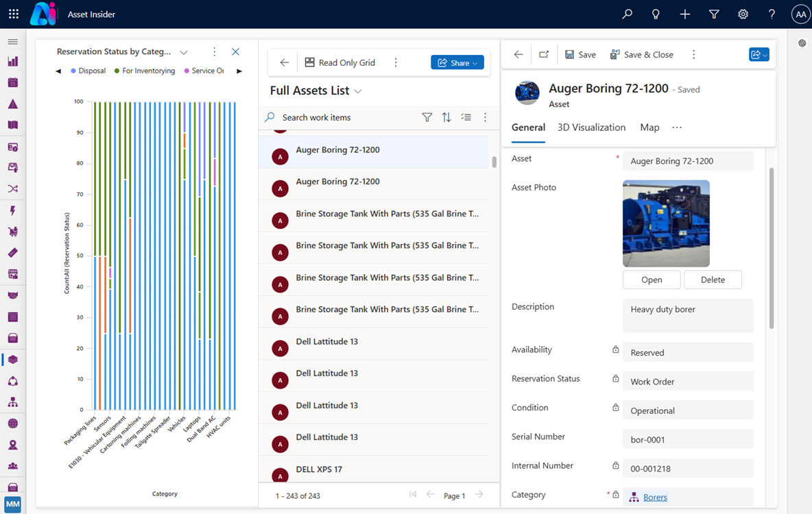The width and height of the screenshot is (812, 514).
Task: Click the search magnifier icon in top bar
Action: pyautogui.click(x=627, y=14)
